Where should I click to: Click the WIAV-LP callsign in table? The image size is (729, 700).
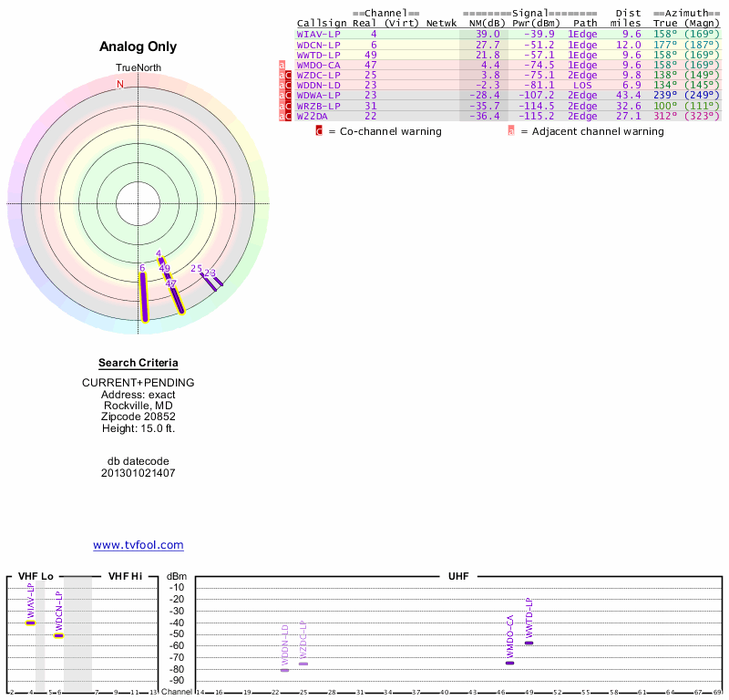pos(318,35)
